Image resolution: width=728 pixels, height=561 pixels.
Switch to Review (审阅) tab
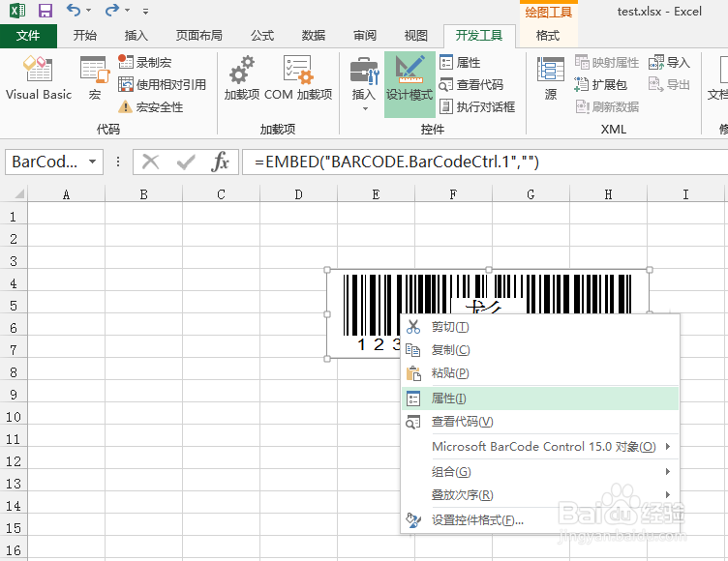364,36
